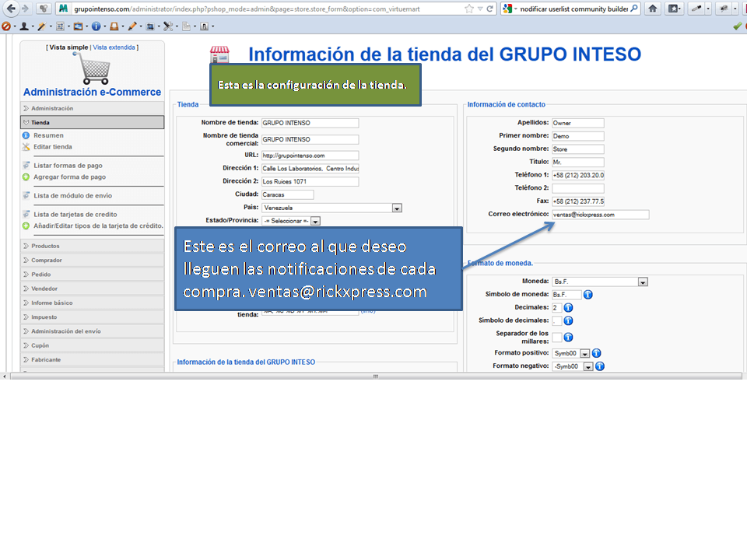The image size is (747, 560).
Task: Expand the Vendedor sidebar section
Action: (93, 289)
